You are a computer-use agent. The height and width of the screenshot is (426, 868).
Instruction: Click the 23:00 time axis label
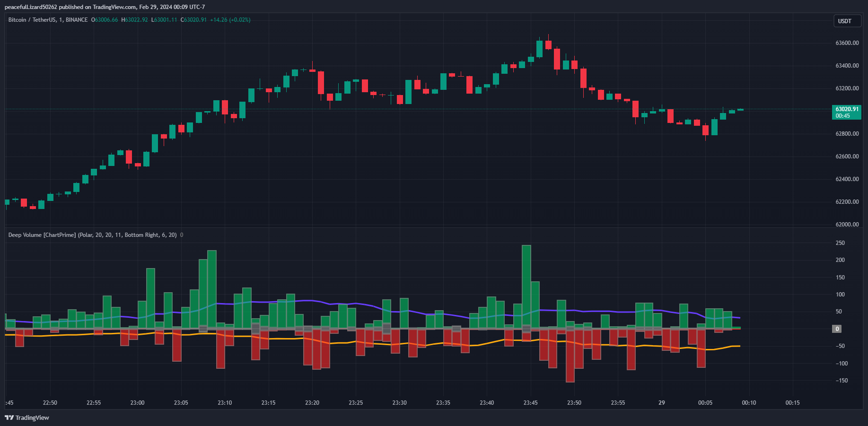[x=137, y=403]
